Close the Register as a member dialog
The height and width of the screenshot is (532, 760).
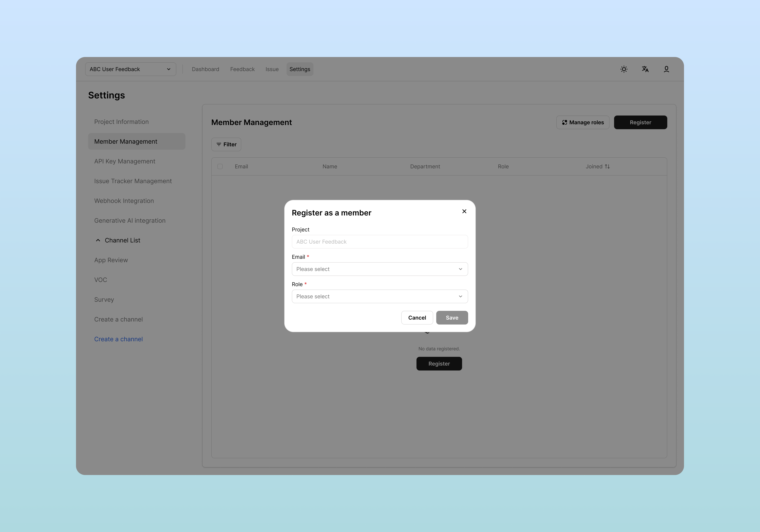(464, 211)
